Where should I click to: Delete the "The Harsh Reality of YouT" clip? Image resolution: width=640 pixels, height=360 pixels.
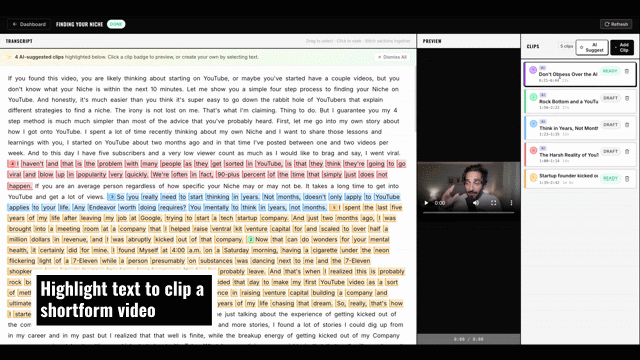[627, 151]
